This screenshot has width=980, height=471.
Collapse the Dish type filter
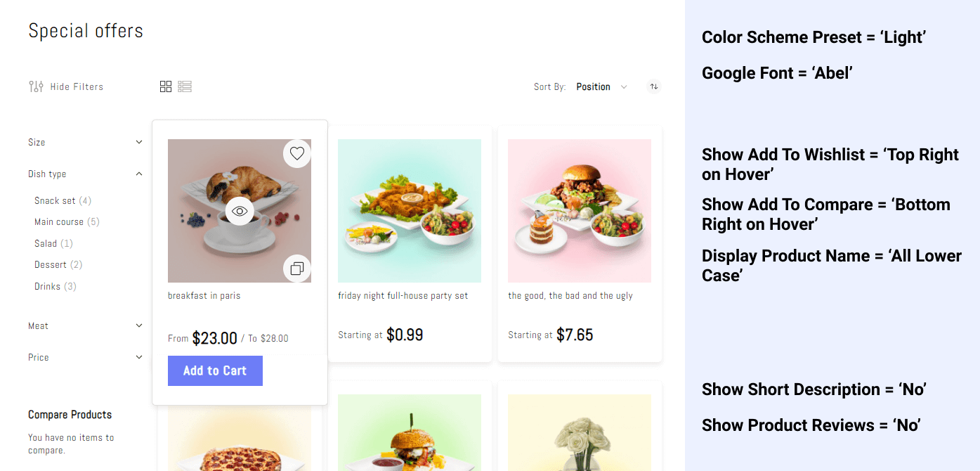click(138, 174)
